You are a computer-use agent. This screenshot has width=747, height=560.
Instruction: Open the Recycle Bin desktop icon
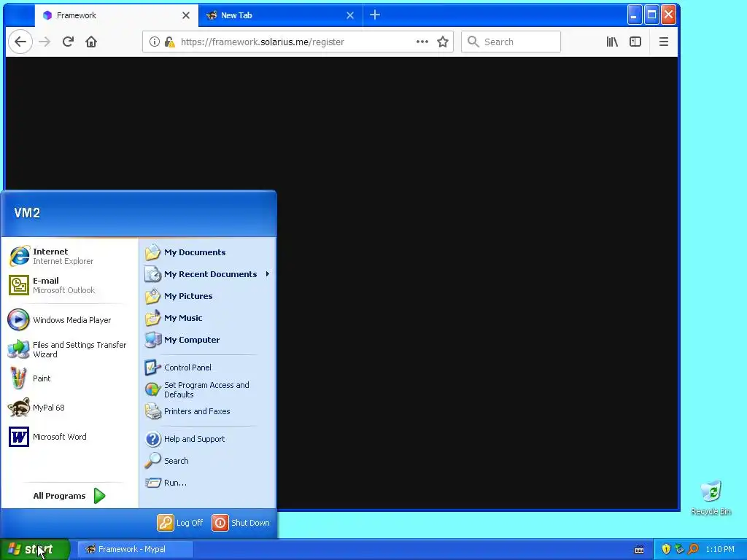tap(711, 498)
